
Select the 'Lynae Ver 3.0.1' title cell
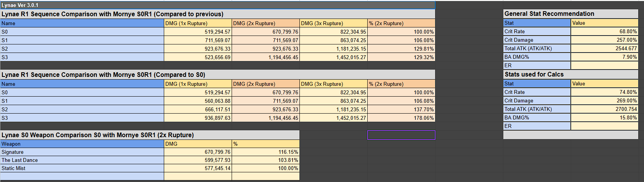[218, 5]
